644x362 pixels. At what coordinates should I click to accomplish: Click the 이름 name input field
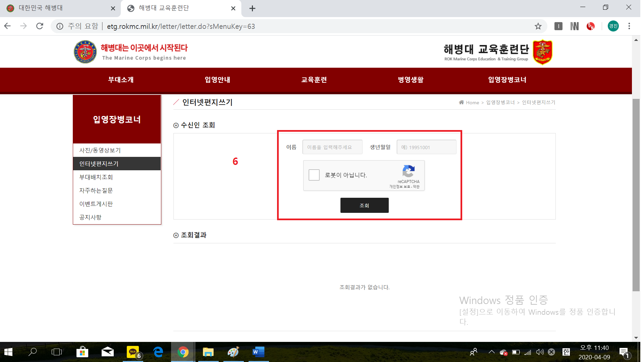point(332,147)
